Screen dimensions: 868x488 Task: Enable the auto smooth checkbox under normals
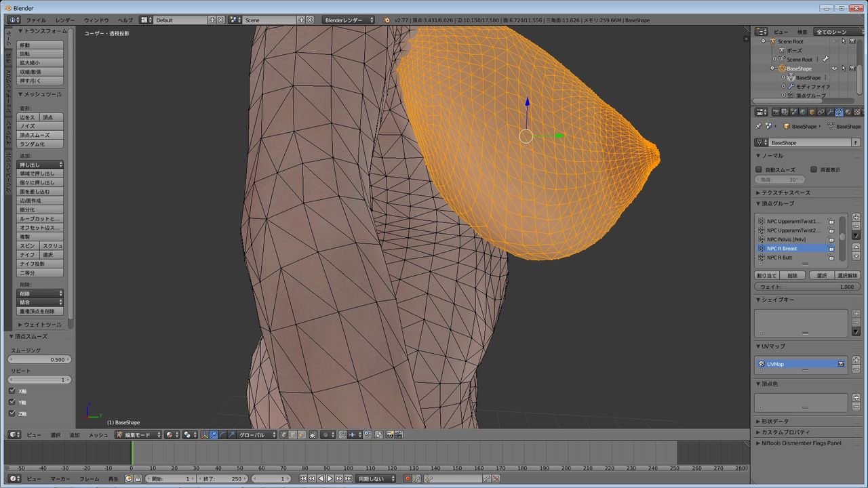pos(759,169)
